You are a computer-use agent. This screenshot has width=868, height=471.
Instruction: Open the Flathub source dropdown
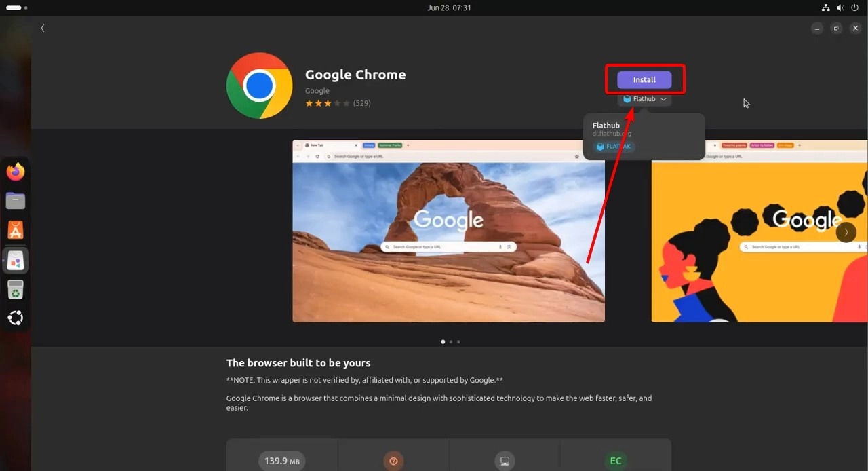point(644,99)
